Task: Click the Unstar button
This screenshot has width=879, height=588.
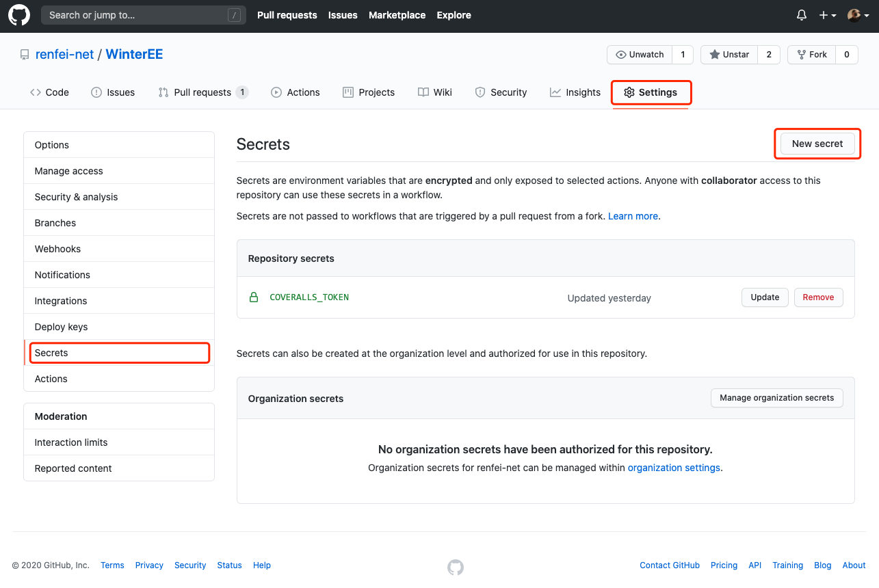Action: click(729, 55)
